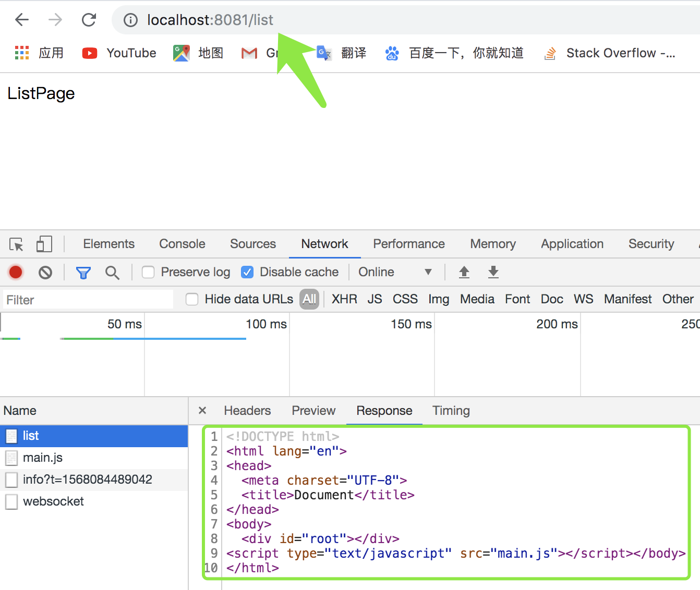Filter requests by XHR
Image resolution: width=700 pixels, height=590 pixels.
344,299
